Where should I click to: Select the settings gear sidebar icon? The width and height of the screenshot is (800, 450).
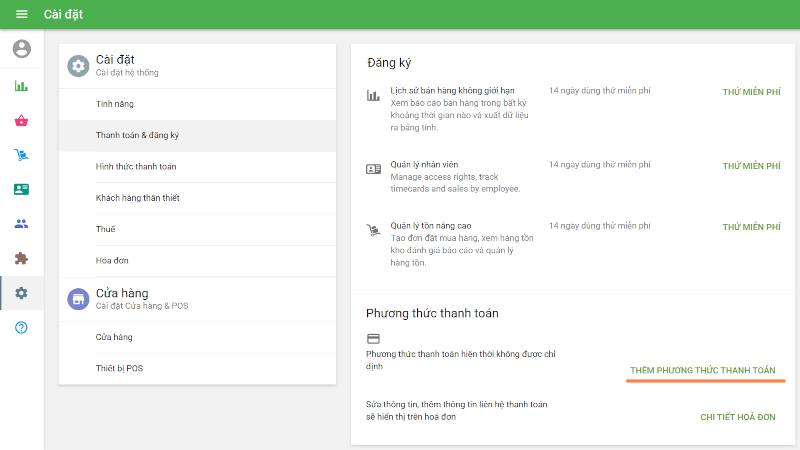click(x=21, y=293)
